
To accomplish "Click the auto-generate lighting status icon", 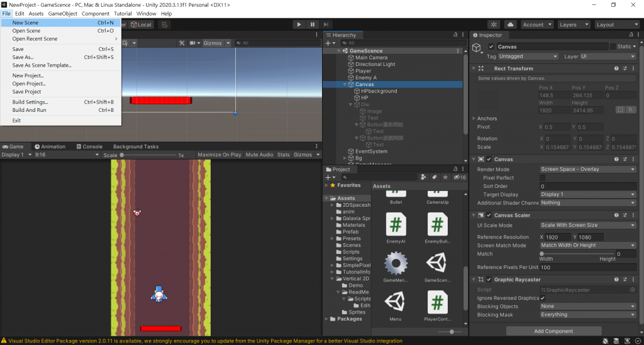I will tap(627, 341).
